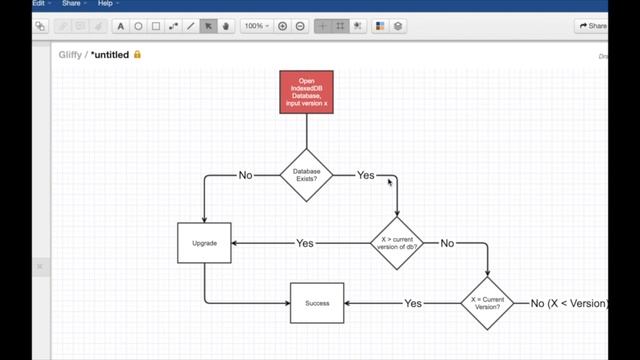Activate the Pointer selection tool
The height and width of the screenshot is (360, 640).
click(x=208, y=26)
